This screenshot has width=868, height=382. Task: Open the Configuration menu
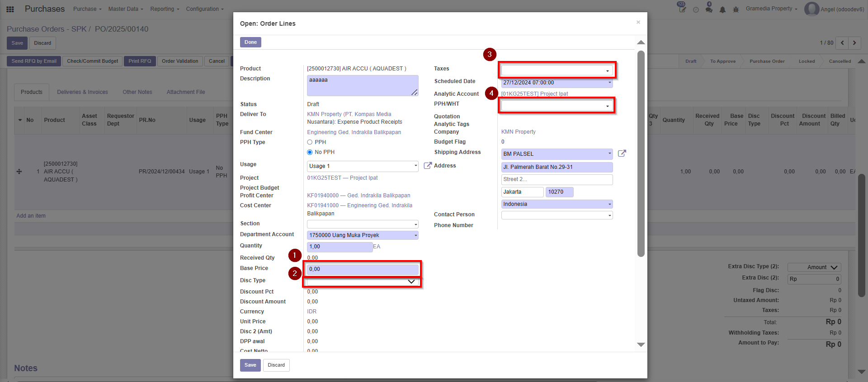(x=205, y=9)
